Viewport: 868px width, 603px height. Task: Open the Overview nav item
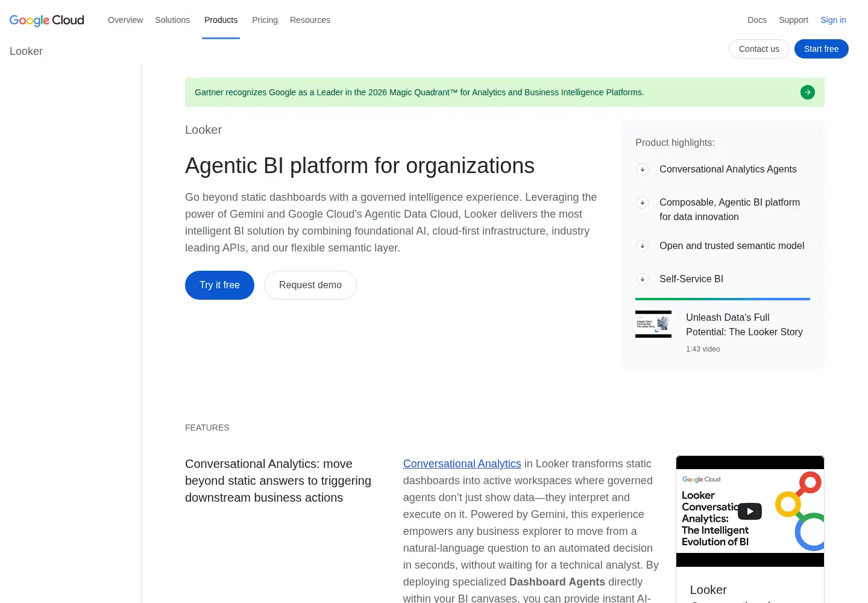point(125,20)
